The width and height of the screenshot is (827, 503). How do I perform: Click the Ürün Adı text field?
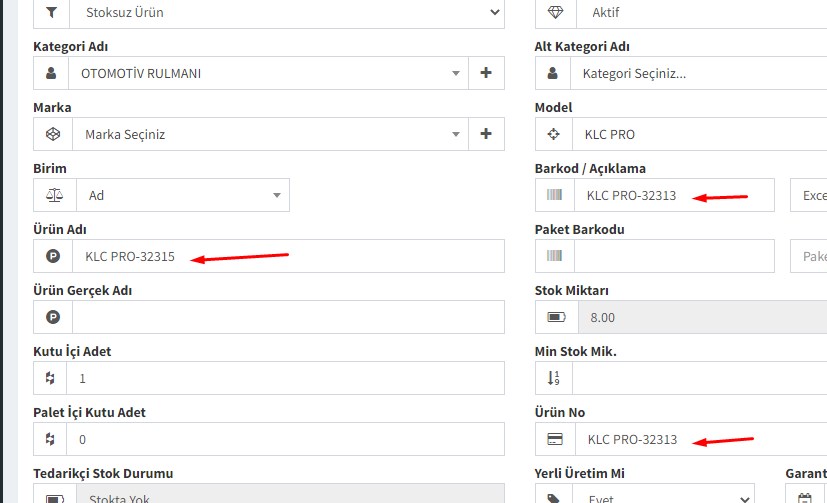click(288, 256)
